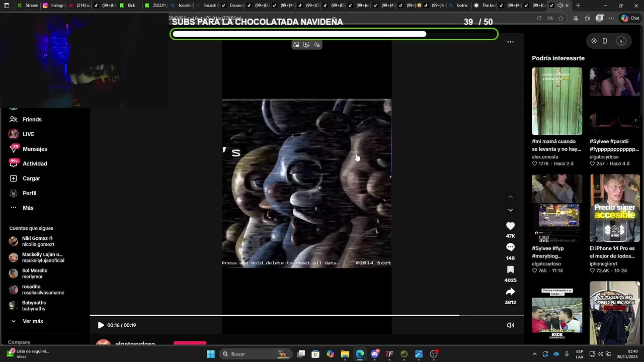
Task: Open Microsoft Store from the taskbar
Action: pos(315,354)
